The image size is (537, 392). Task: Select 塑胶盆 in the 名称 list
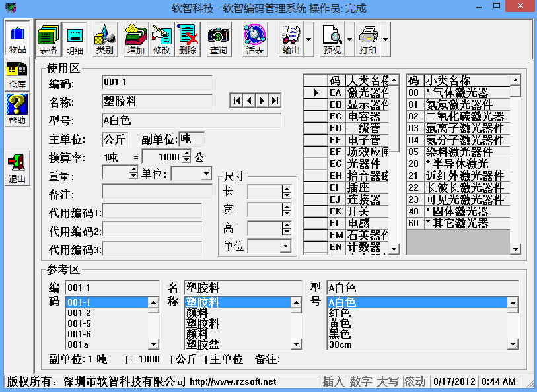(238, 344)
